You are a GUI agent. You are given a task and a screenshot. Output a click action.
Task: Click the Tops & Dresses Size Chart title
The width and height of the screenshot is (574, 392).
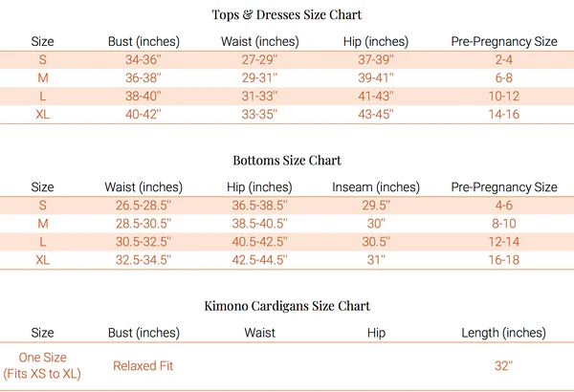pos(286,14)
